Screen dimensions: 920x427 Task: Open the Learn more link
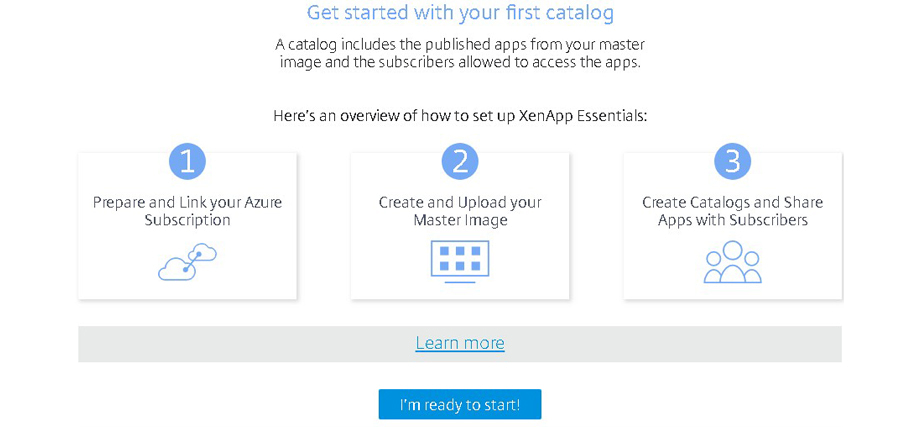(x=460, y=343)
